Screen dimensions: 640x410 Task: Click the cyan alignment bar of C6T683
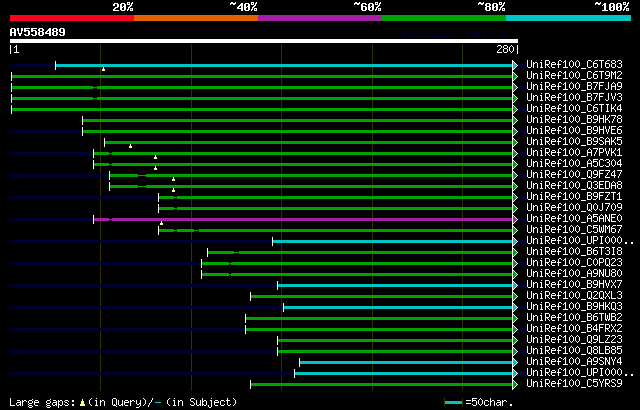point(284,65)
